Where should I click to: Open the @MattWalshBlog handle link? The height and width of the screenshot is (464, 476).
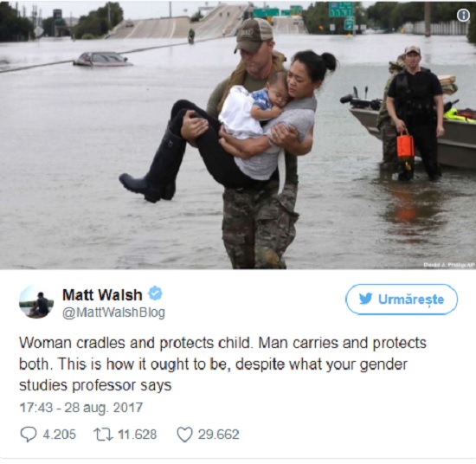click(113, 313)
